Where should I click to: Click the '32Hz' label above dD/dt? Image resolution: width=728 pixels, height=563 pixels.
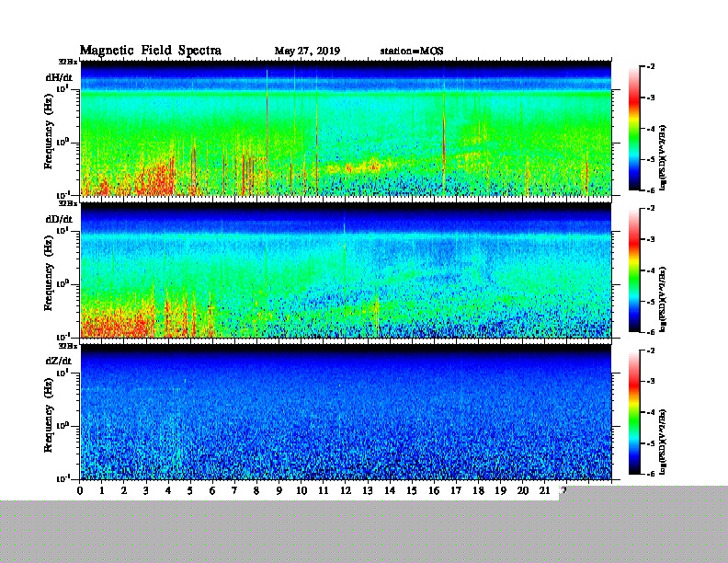click(x=68, y=203)
